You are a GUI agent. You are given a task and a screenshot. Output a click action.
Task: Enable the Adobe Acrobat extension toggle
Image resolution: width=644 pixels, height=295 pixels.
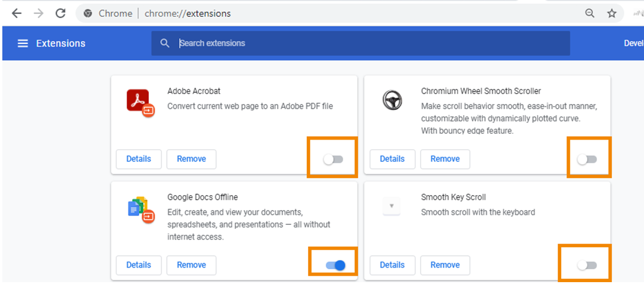334,159
